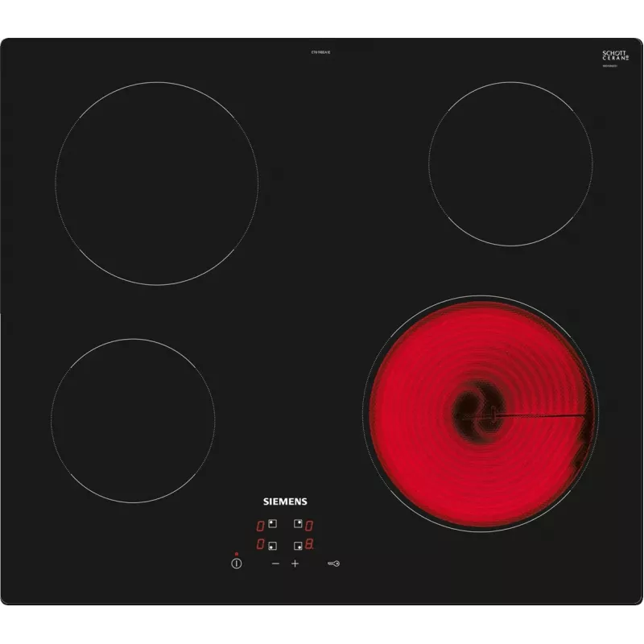This screenshot has height=644, width=644.
Task: Tap the main power on/off symbol
Action: pyautogui.click(x=236, y=563)
